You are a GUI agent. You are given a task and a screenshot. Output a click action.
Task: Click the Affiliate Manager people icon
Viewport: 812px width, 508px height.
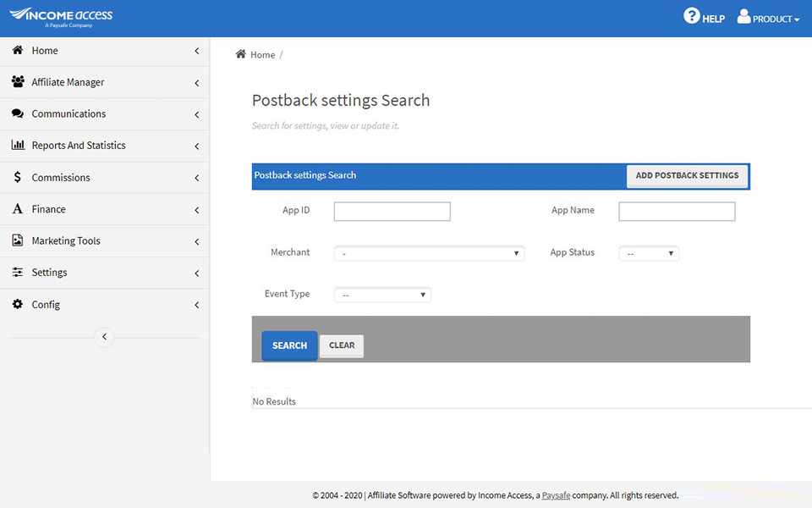pyautogui.click(x=18, y=82)
